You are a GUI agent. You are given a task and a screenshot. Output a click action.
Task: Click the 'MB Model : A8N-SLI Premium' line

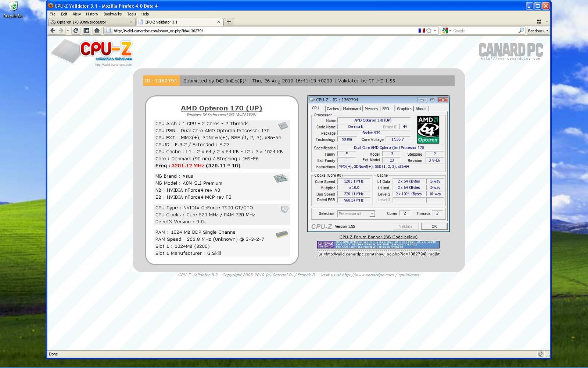pyautogui.click(x=189, y=183)
